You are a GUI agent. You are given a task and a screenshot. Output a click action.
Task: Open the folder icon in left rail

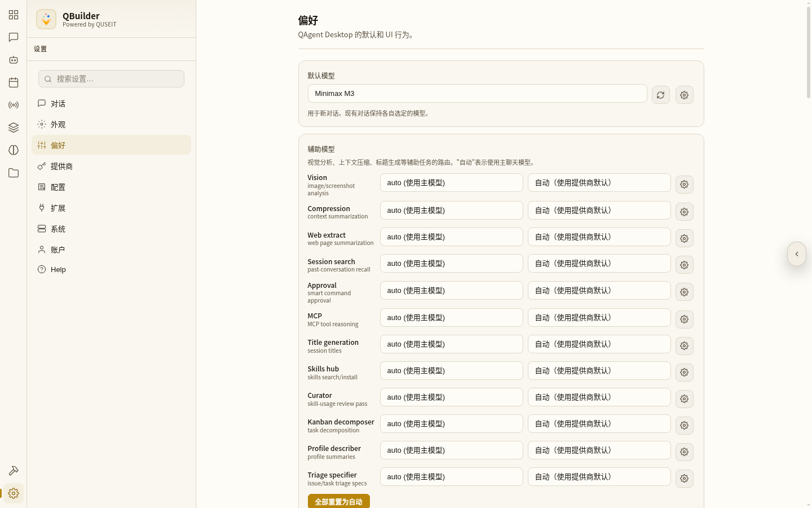pyautogui.click(x=14, y=173)
